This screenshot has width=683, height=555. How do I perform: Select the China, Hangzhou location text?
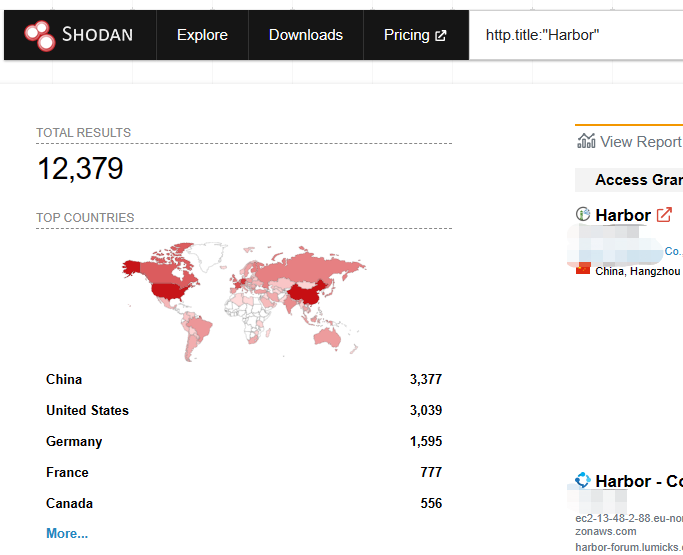(x=638, y=271)
